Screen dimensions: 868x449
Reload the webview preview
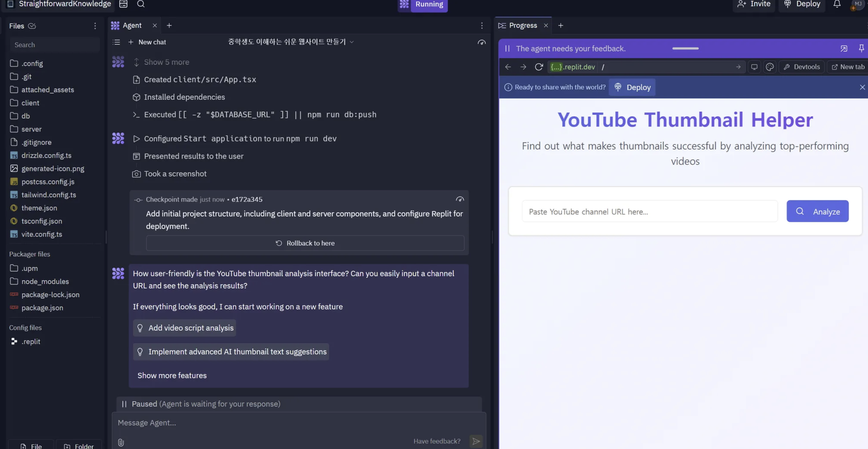(x=539, y=67)
